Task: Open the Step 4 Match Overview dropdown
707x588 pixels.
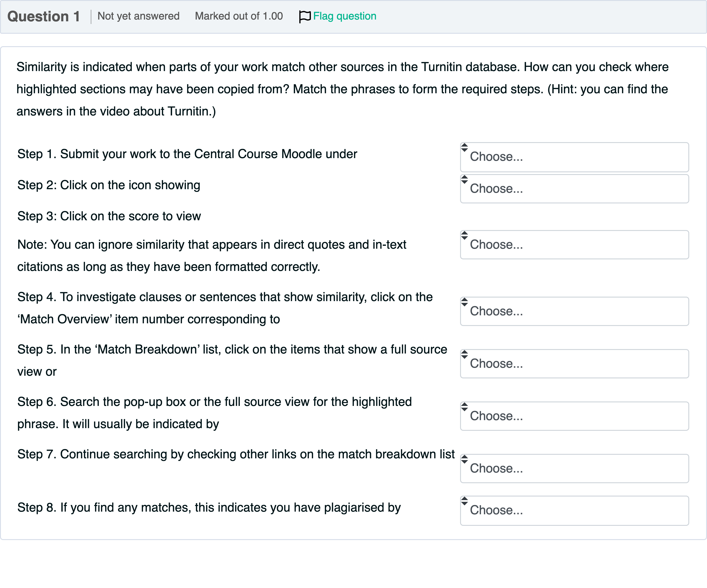Action: (574, 311)
